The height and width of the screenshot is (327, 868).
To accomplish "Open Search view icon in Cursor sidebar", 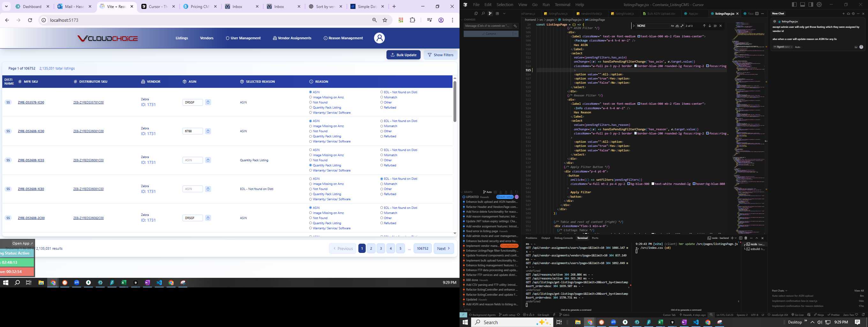I will (x=483, y=13).
